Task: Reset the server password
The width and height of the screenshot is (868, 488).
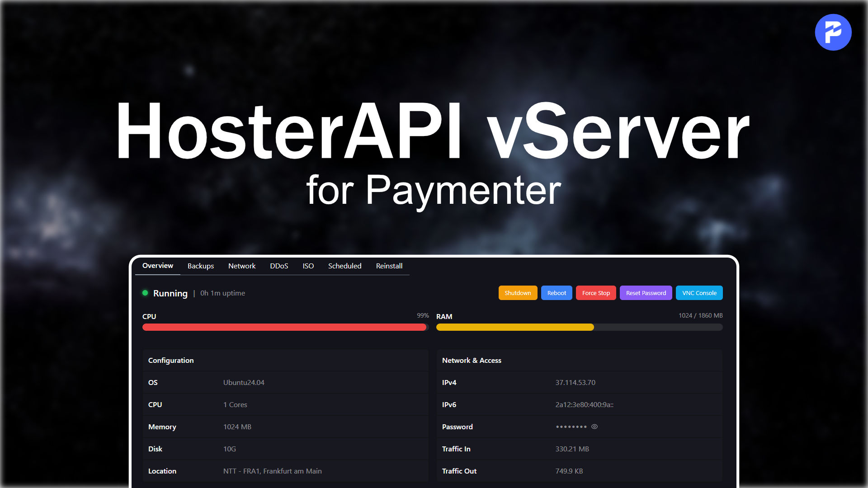Action: pos(646,293)
